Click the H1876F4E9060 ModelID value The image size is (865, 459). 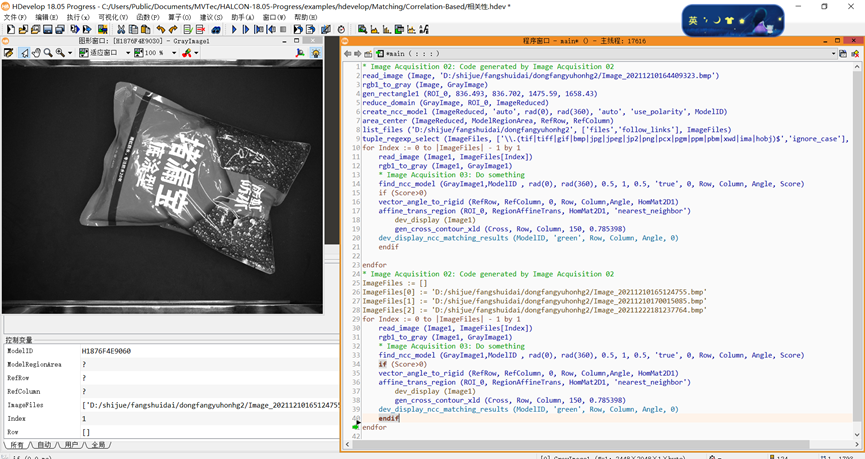(106, 351)
